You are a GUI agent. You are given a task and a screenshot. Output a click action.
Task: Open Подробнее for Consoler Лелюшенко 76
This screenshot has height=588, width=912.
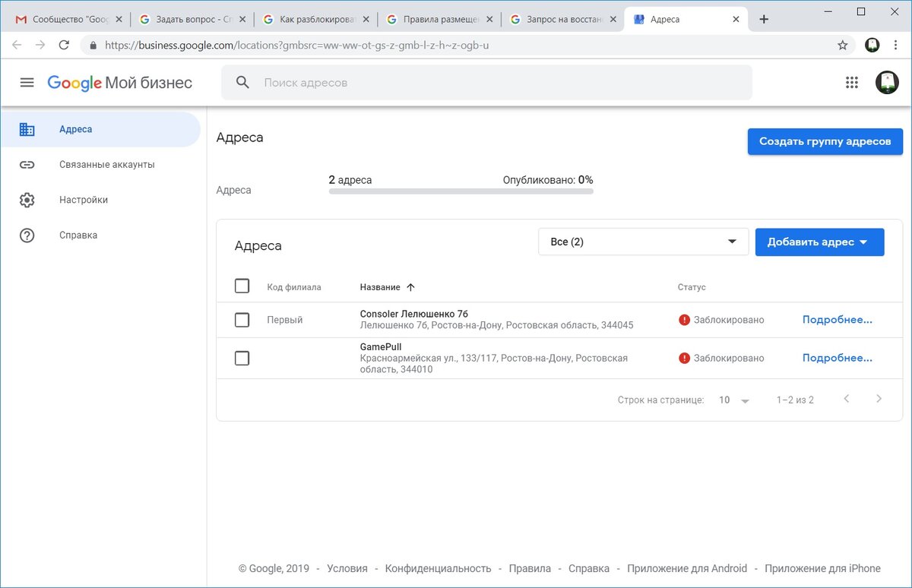click(x=837, y=320)
